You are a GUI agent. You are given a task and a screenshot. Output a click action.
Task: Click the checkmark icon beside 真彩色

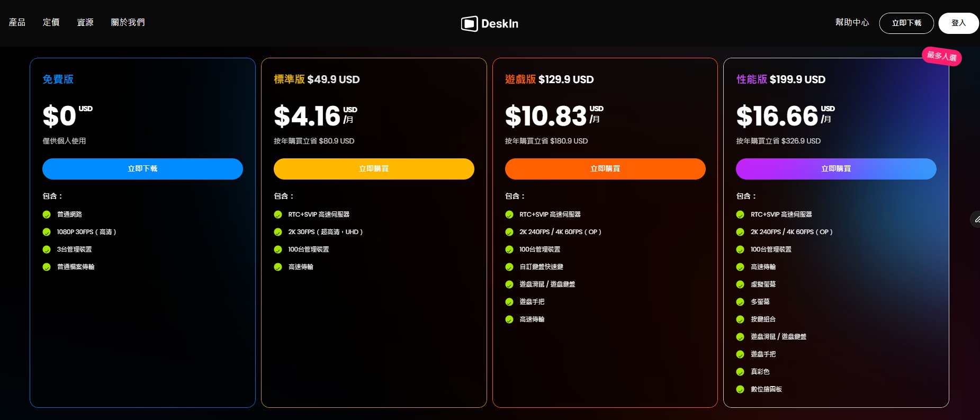(740, 372)
